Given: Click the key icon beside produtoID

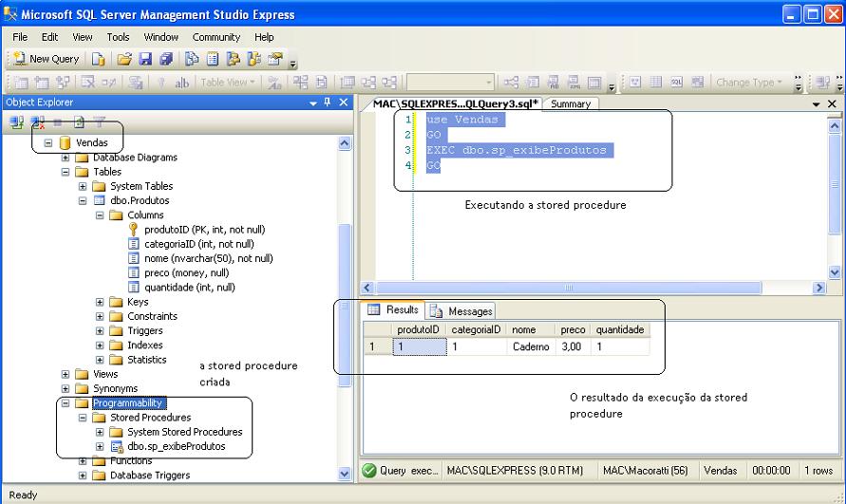Looking at the screenshot, I should tap(133, 230).
